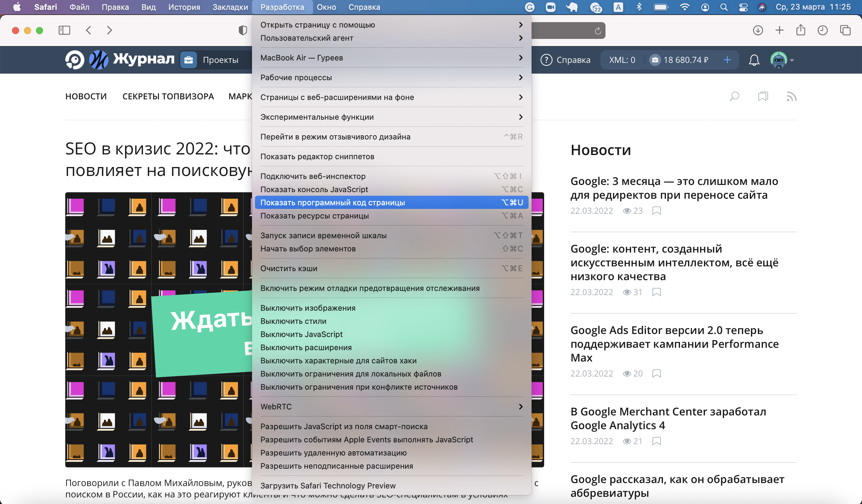
Task: Choose Очистить кэши
Action: click(392, 268)
